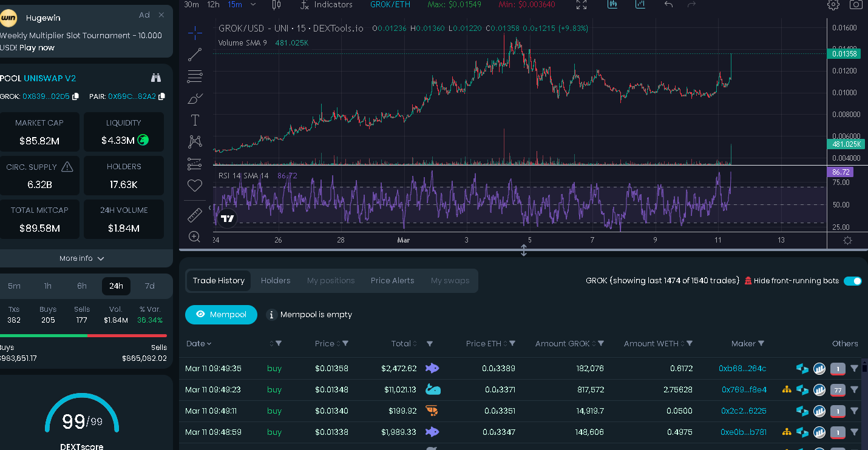Open chart axis settings gear at bottom right
Image resolution: width=868 pixels, height=450 pixels.
[x=848, y=240]
